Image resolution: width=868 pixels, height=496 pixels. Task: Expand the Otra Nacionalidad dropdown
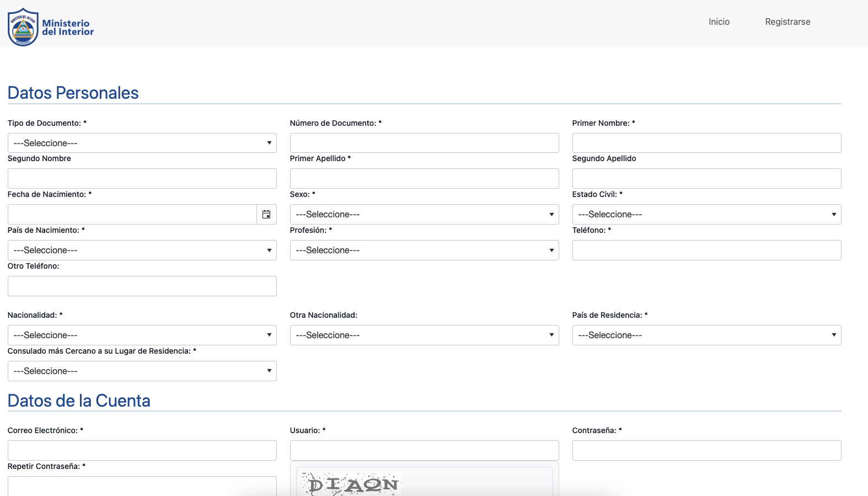(425, 335)
